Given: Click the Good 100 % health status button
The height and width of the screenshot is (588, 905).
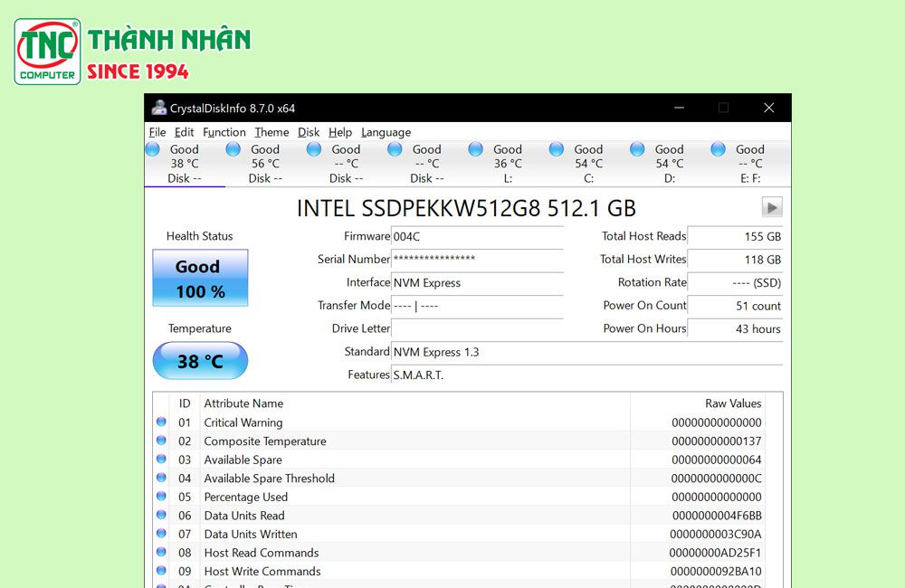Looking at the screenshot, I should click(200, 278).
